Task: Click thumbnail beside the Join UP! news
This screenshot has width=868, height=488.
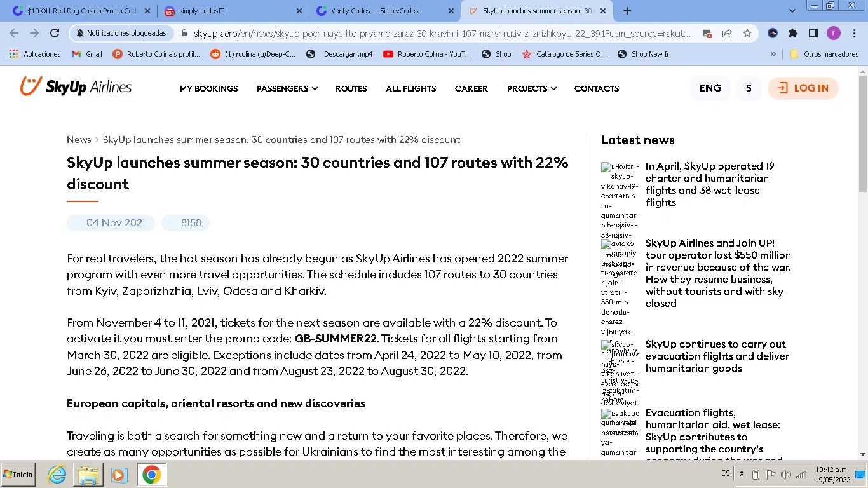Action: pos(620,287)
